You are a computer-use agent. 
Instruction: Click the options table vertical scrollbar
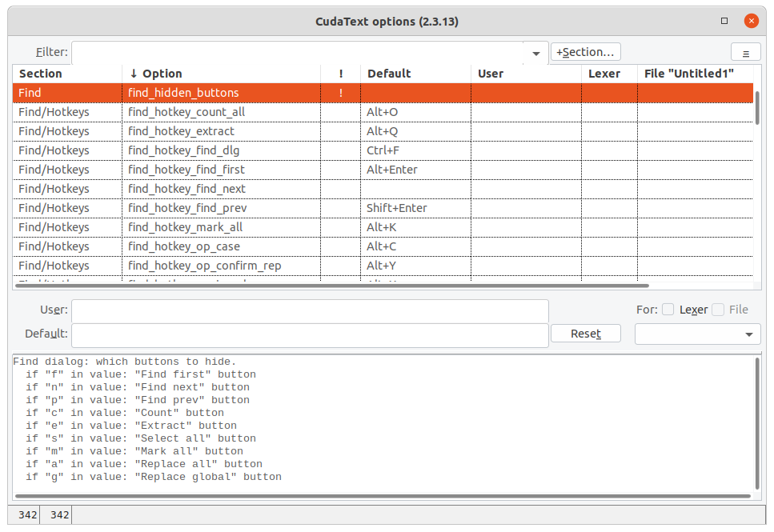[x=756, y=107]
